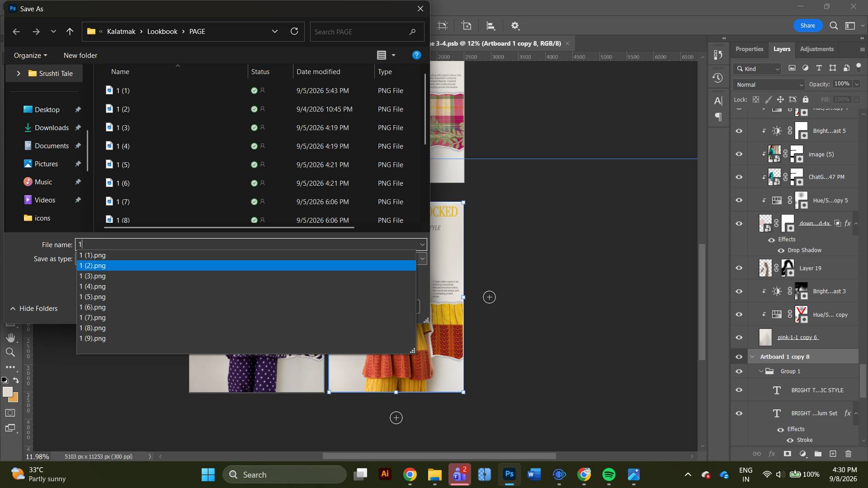Image resolution: width=868 pixels, height=488 pixels.
Task: Refresh the PAGE folder listing
Action: pos(294,32)
